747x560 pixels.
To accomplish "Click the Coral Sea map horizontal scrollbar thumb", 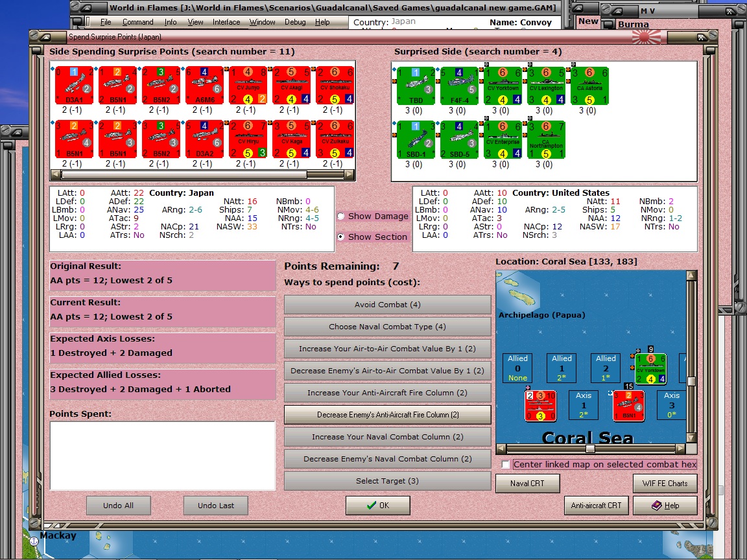I will (x=590, y=449).
